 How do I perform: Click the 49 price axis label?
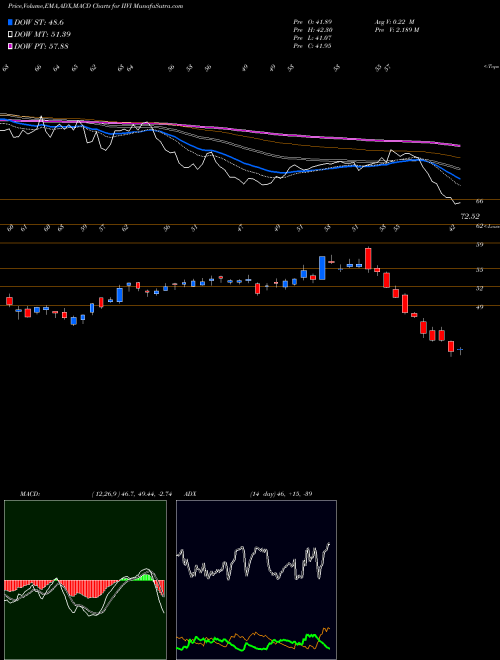[x=479, y=307]
